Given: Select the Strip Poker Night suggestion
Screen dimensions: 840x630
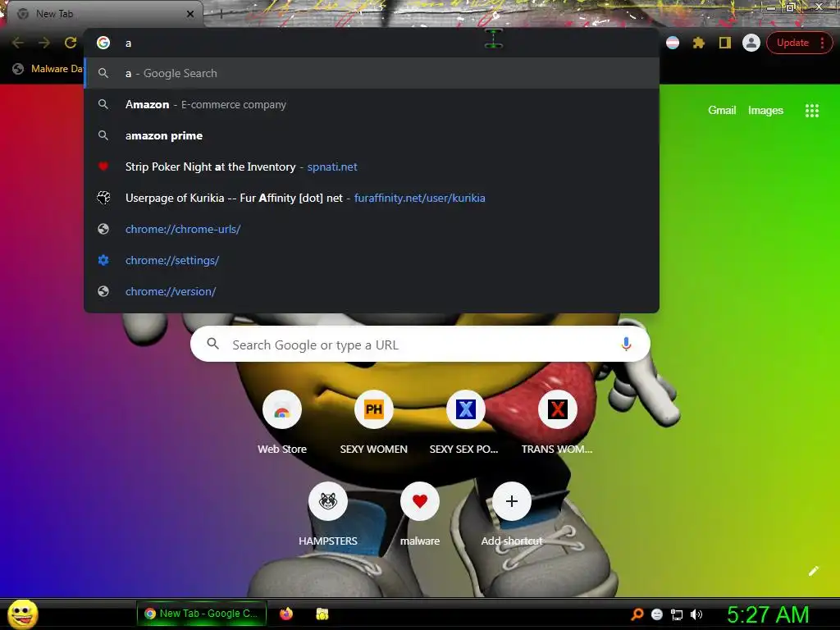Looking at the screenshot, I should [372, 167].
